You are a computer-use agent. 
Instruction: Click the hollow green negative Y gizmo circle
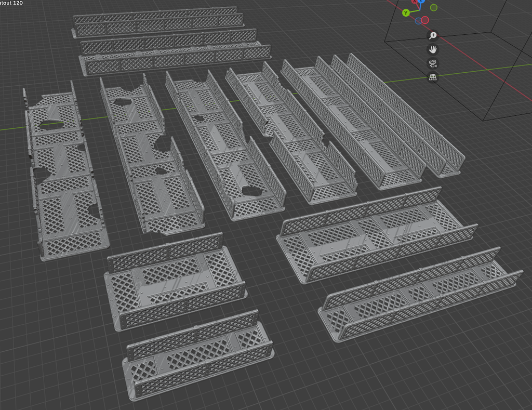coord(434,7)
